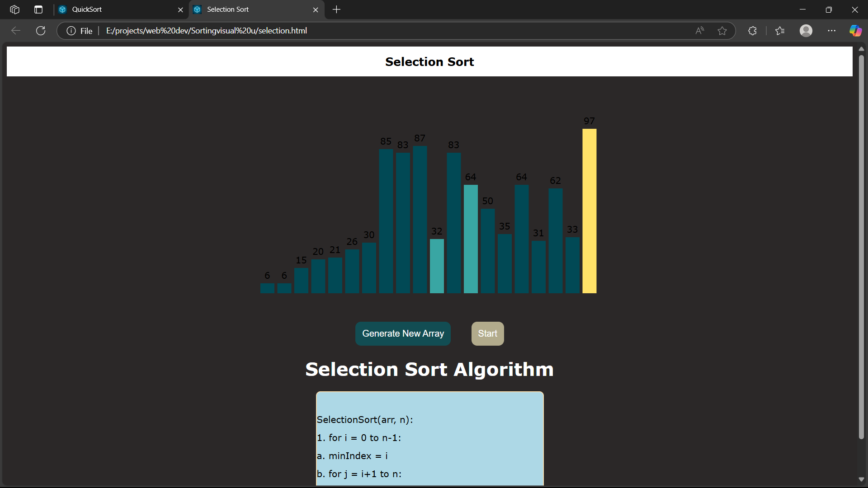Click the back navigation arrow
The width and height of the screenshot is (868, 488).
point(16,31)
